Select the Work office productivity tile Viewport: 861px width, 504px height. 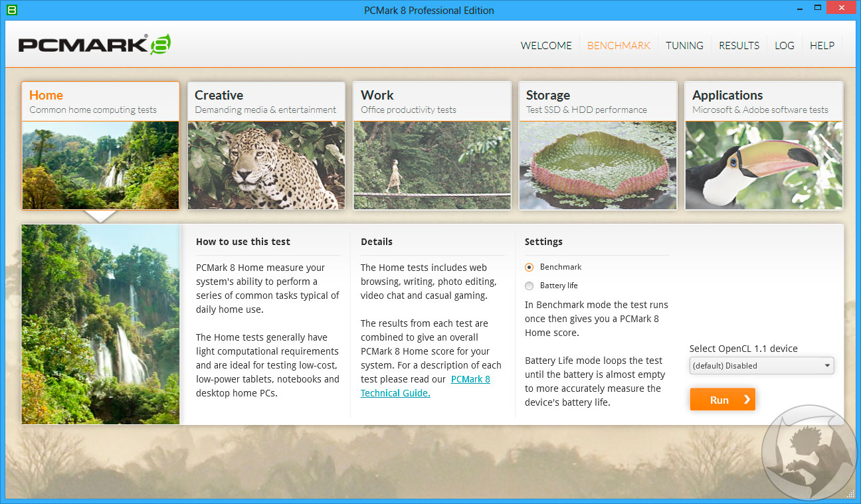pyautogui.click(x=432, y=145)
